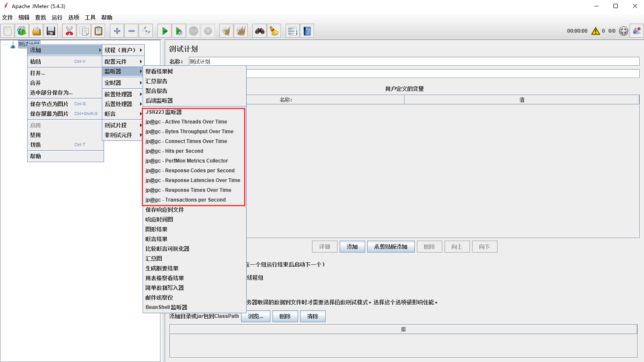The height and width of the screenshot is (362, 644).
Task: Expand the 线程（用户） submenu
Action: [x=123, y=50]
